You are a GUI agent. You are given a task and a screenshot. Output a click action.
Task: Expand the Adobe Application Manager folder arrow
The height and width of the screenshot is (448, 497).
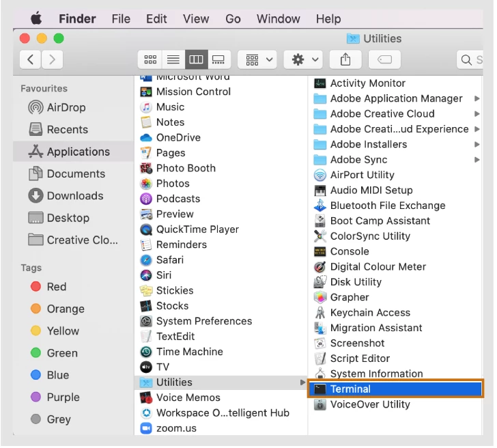[x=478, y=98]
